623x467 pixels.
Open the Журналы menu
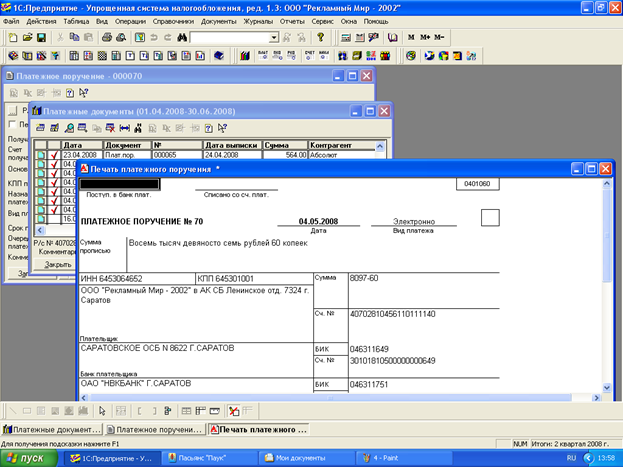point(258,21)
